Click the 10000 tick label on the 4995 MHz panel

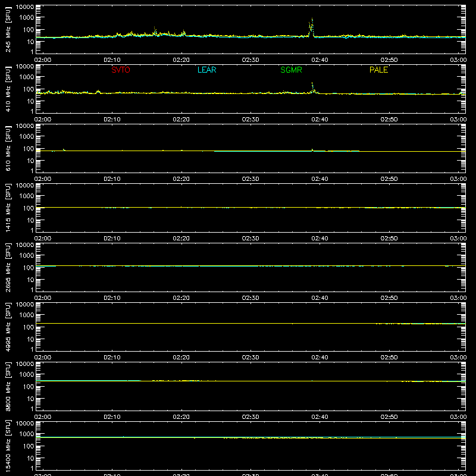coord(25,304)
